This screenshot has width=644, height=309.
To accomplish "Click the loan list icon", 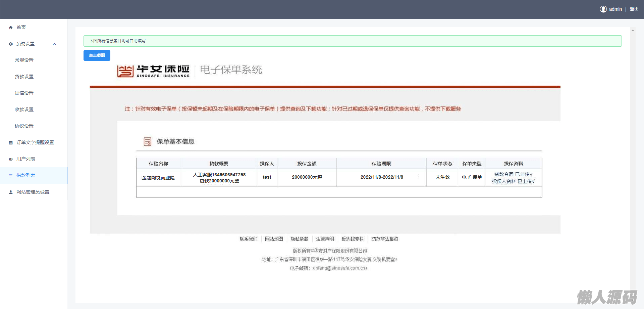I will pyautogui.click(x=11, y=176).
